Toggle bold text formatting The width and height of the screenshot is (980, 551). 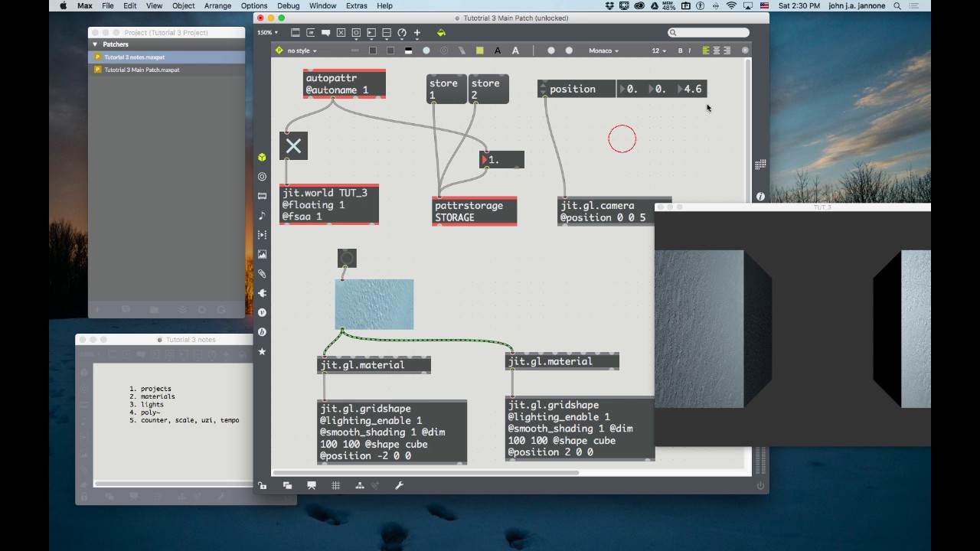[x=680, y=51]
